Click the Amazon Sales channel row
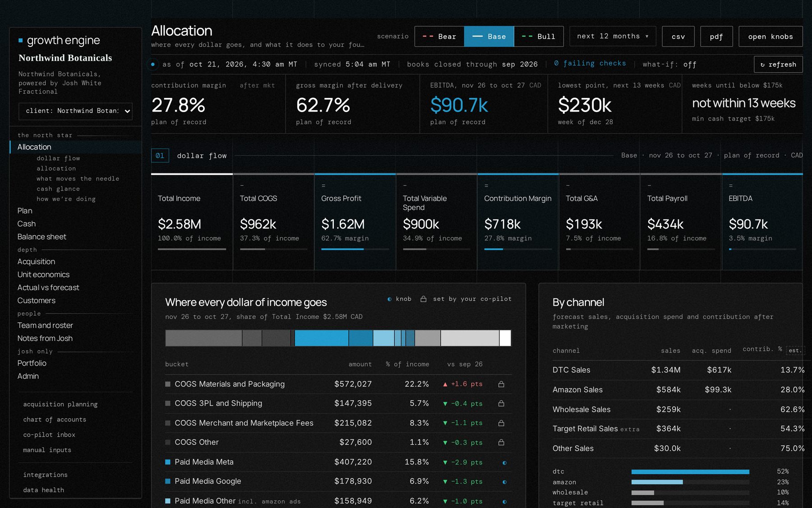Viewport: 812px width, 508px height. pyautogui.click(x=678, y=390)
